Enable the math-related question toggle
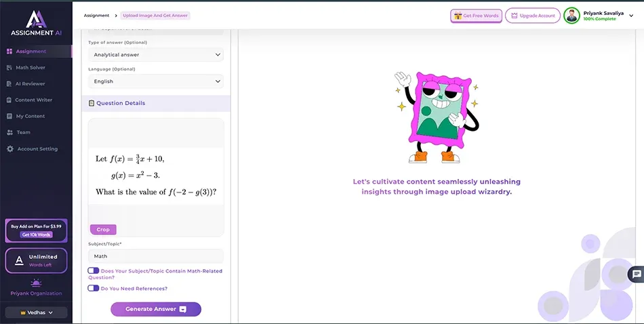The width and height of the screenshot is (644, 324). click(94, 271)
